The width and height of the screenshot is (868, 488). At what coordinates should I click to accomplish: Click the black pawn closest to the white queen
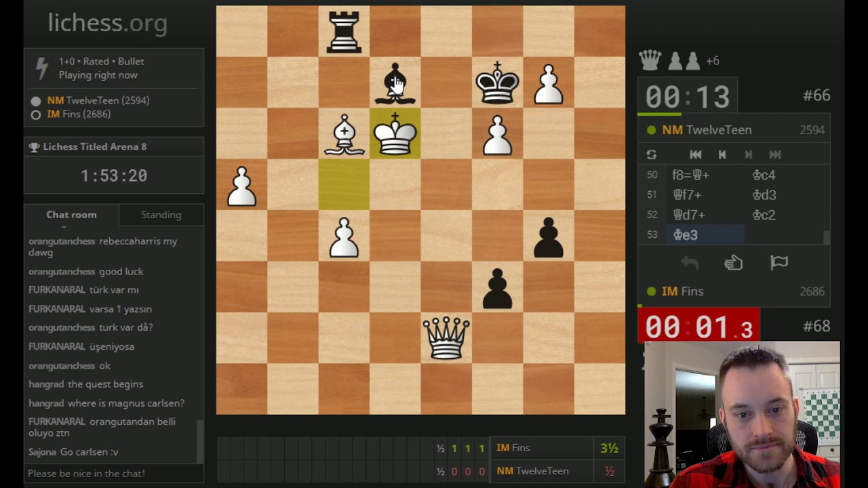pos(497,287)
